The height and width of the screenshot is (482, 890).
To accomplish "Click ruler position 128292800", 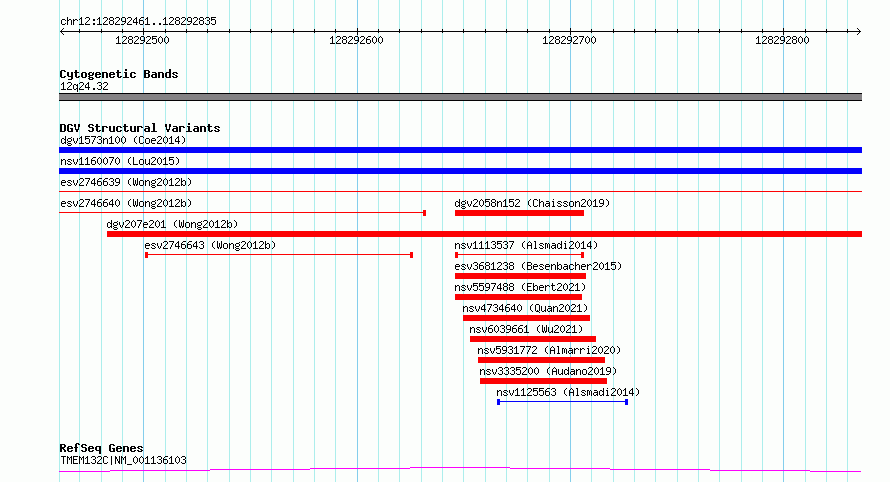I will pos(782,40).
